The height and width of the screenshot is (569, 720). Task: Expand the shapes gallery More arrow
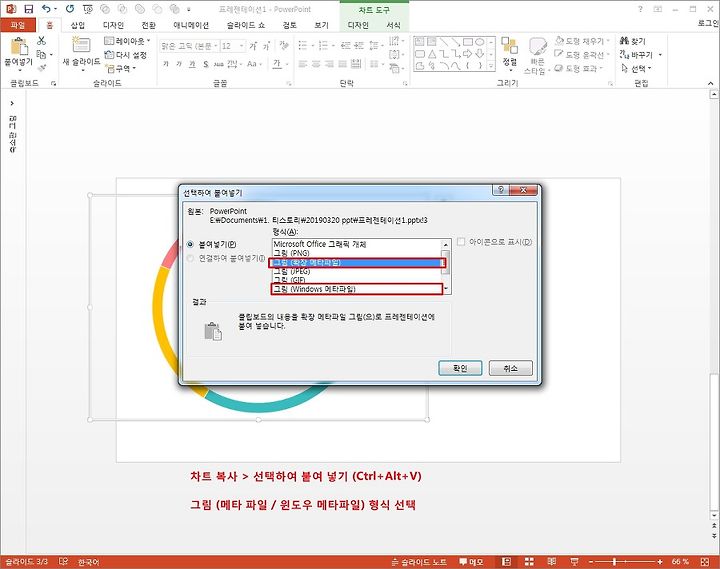pos(491,67)
